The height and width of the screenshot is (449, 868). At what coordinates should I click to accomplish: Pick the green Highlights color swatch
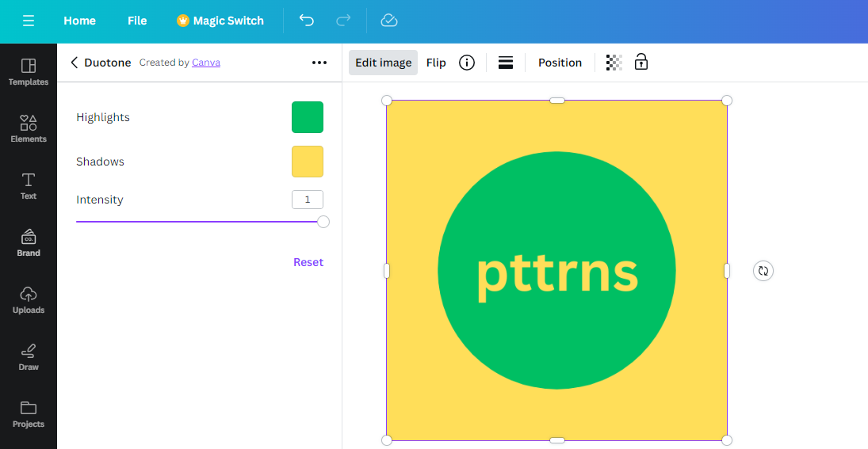[308, 117]
